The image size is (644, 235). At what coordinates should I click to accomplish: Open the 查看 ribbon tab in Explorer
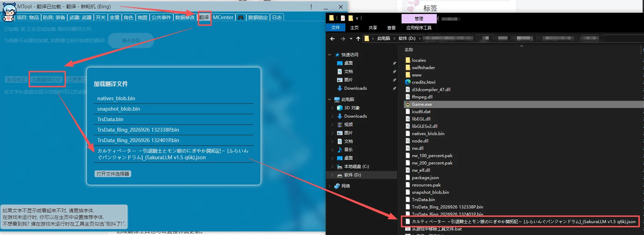click(x=391, y=28)
